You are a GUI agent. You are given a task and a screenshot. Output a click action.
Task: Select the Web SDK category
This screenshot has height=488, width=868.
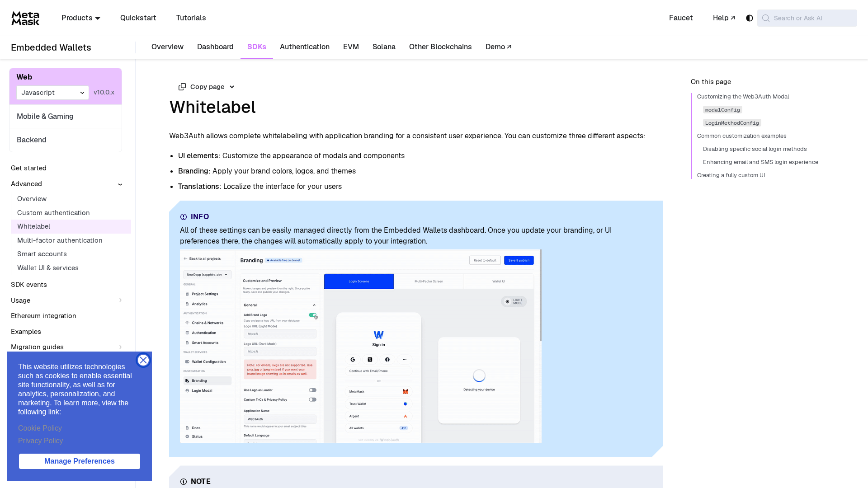click(x=24, y=77)
